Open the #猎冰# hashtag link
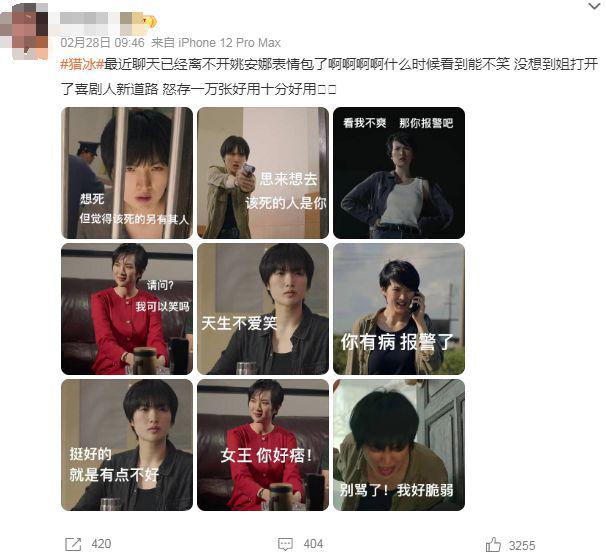 (82, 64)
